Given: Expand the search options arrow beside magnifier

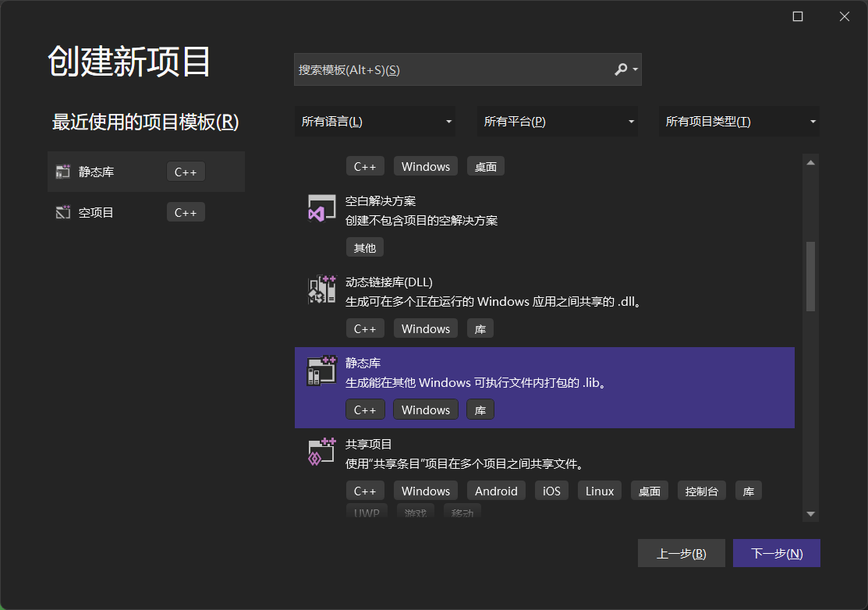Looking at the screenshot, I should click(x=636, y=69).
